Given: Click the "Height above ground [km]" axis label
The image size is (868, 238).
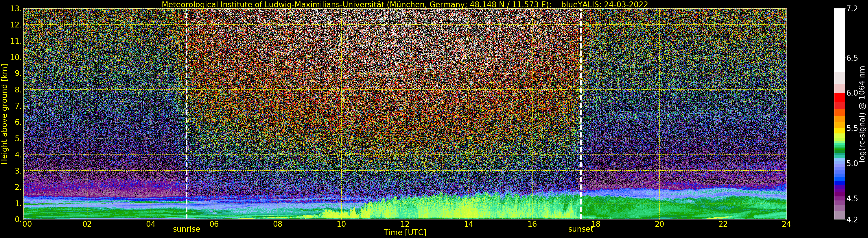Looking at the screenshot, I should [4, 114].
